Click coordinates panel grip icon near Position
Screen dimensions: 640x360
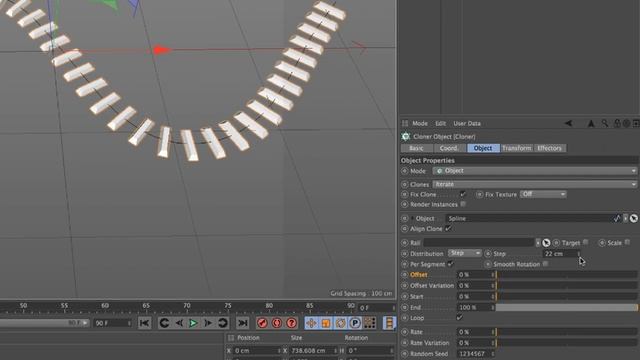[231, 338]
